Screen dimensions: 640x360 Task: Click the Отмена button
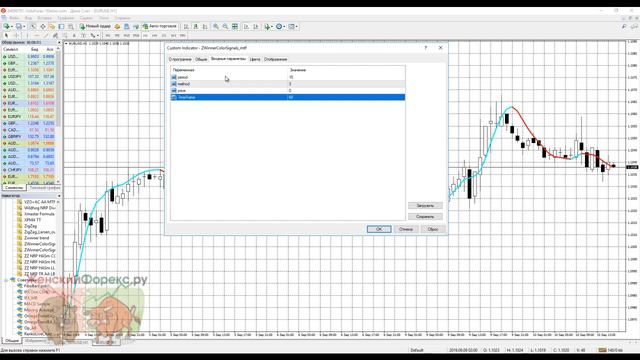tap(406, 229)
